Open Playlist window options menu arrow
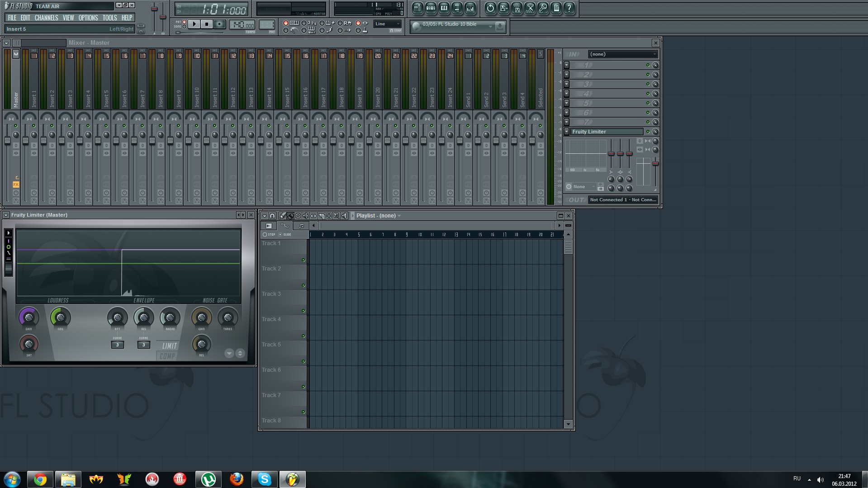 coord(265,216)
